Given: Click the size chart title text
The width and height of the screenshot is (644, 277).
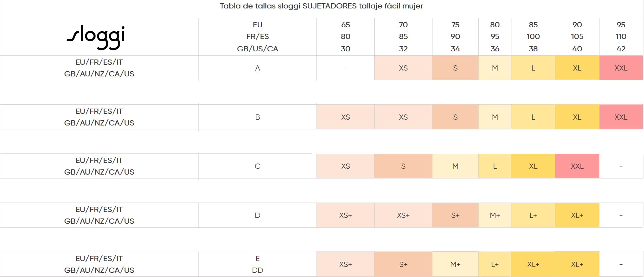Looking at the screenshot, I should coord(321,6).
